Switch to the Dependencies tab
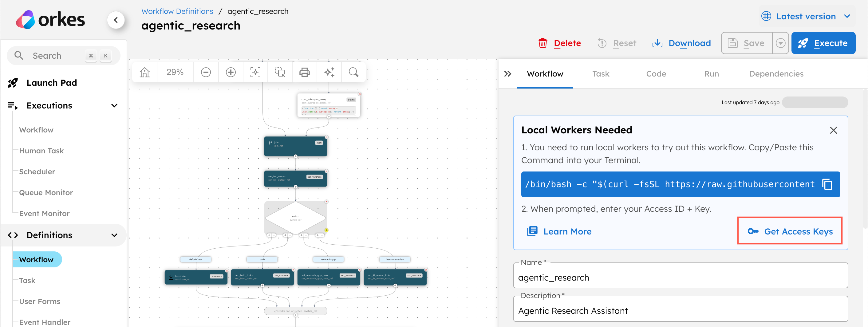 [776, 74]
